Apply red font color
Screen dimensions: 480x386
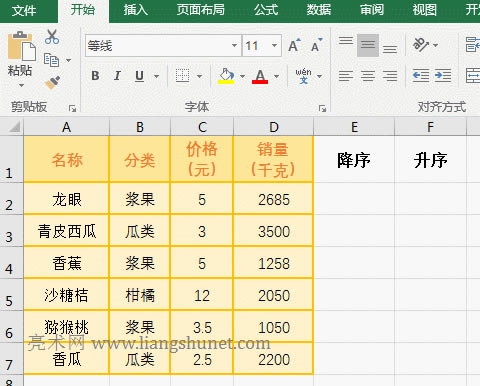click(260, 76)
